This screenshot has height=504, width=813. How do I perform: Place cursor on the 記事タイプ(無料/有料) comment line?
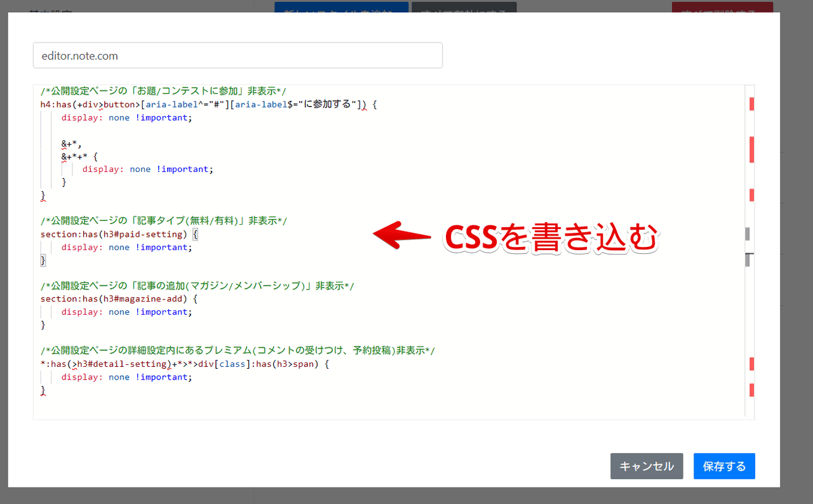click(164, 221)
